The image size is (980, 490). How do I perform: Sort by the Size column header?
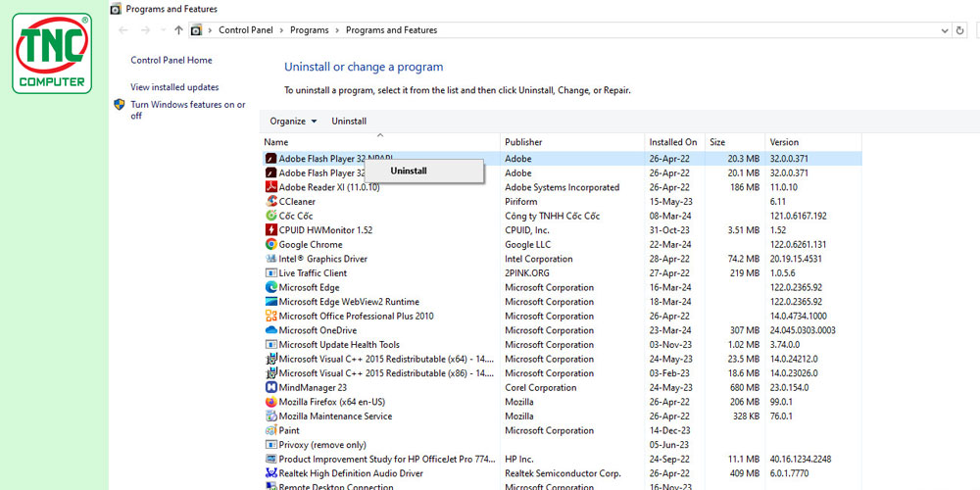point(735,142)
